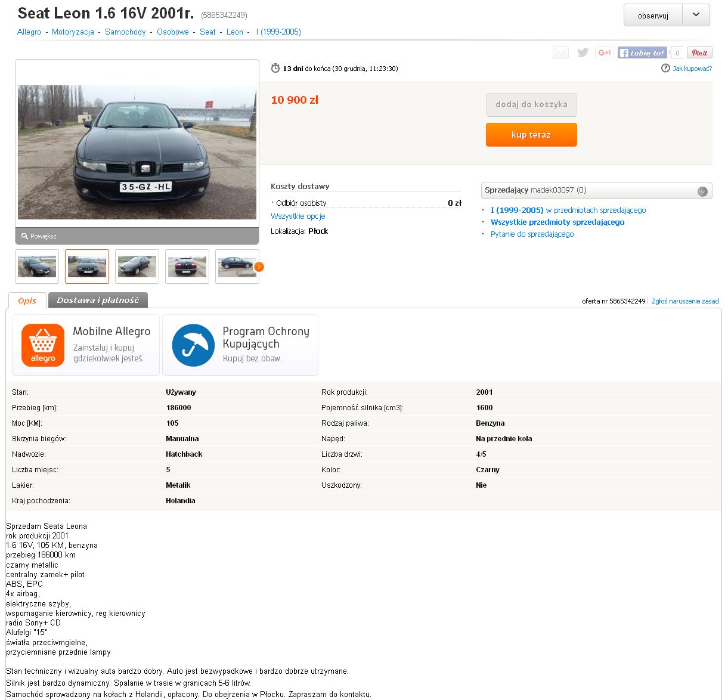Open the Jak kupować? help icon
The width and height of the screenshot is (728, 700).
[x=665, y=69]
